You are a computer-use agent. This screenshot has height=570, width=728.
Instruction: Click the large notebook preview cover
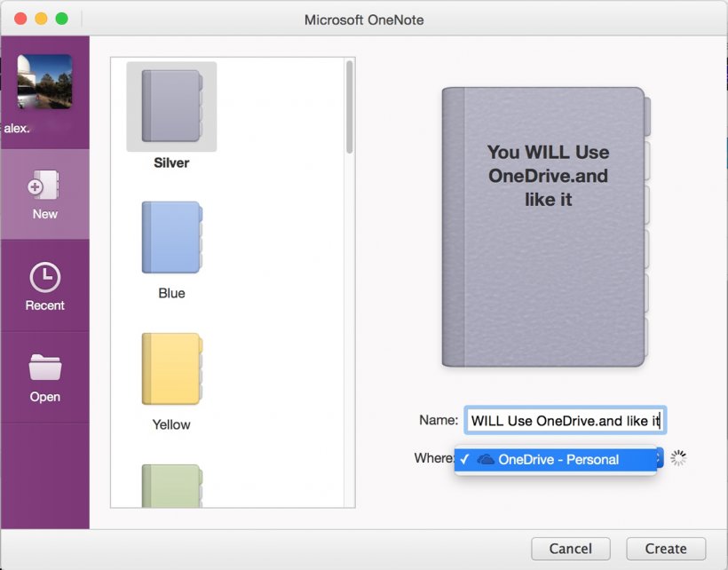(x=546, y=227)
